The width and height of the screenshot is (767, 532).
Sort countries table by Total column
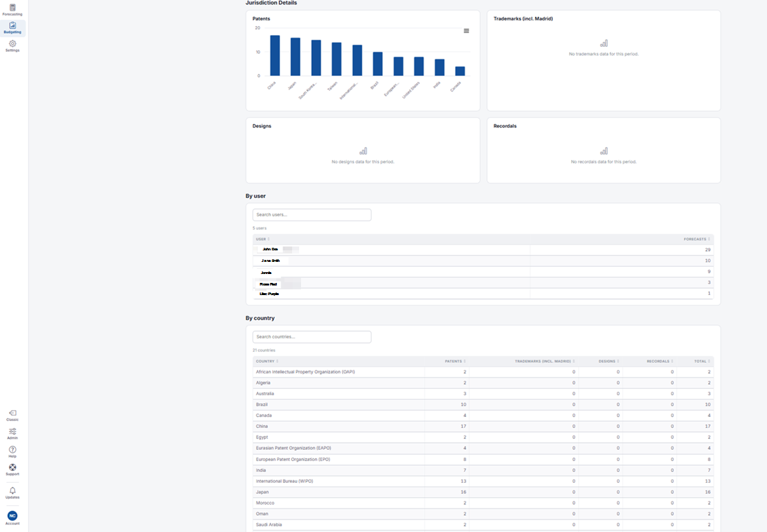click(702, 361)
